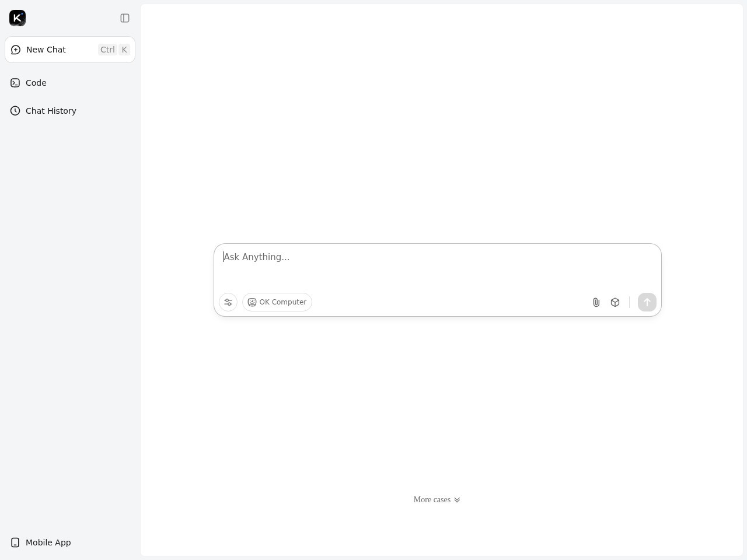
Task: Start a New Chat
Action: [46, 50]
